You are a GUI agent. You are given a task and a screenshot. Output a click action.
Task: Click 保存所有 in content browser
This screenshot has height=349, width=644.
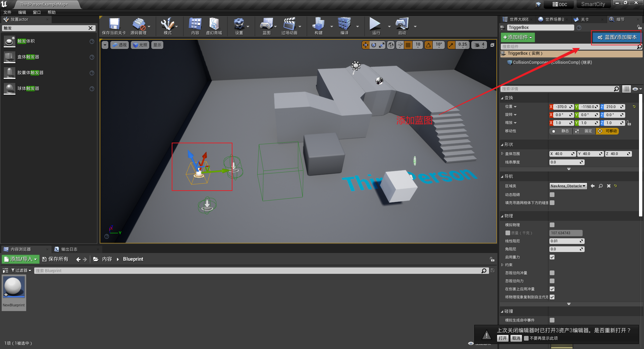(55, 259)
